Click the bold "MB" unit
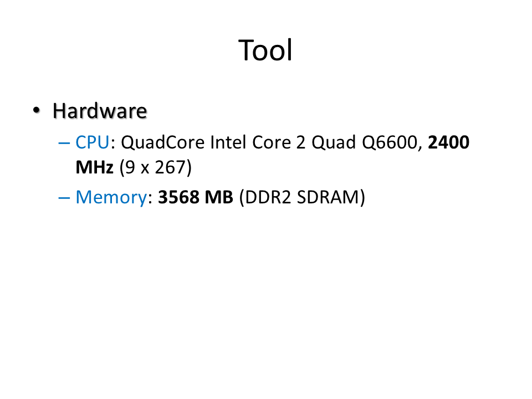 pyautogui.click(x=219, y=197)
